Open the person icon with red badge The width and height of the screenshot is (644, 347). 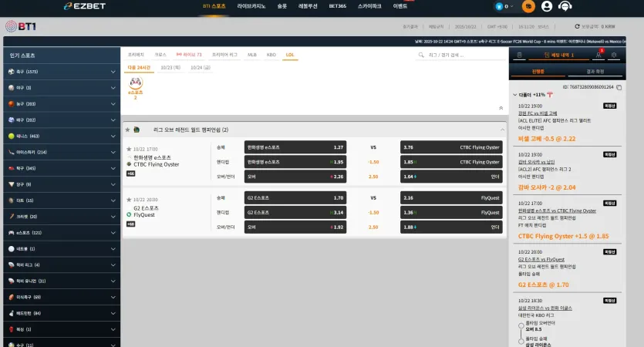[598, 55]
